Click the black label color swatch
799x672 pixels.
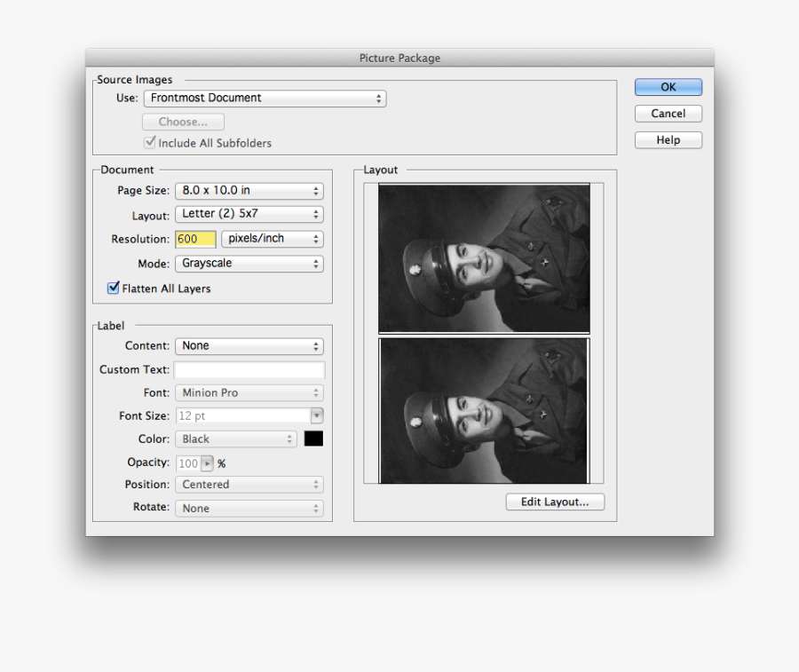313,439
